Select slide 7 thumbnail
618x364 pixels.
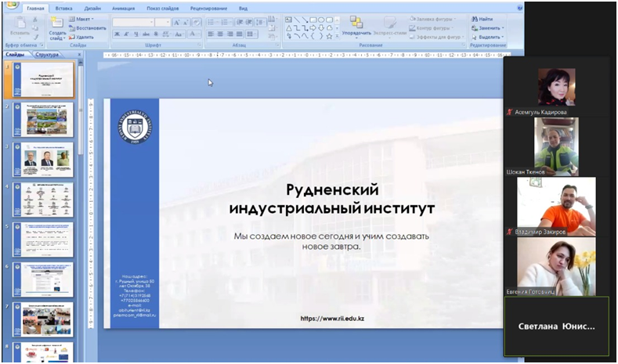coord(42,319)
